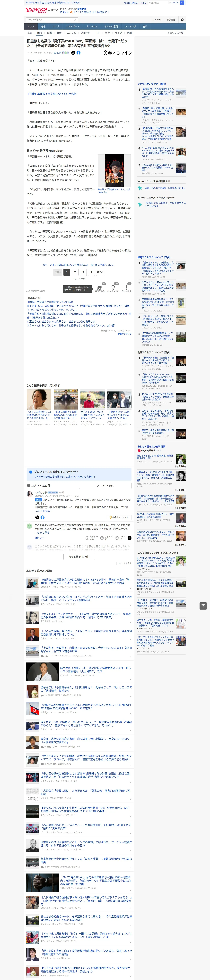Click 次ページは：自身の出自について問われると text
Viewport: 210px width, 980px height.
[79, 265]
